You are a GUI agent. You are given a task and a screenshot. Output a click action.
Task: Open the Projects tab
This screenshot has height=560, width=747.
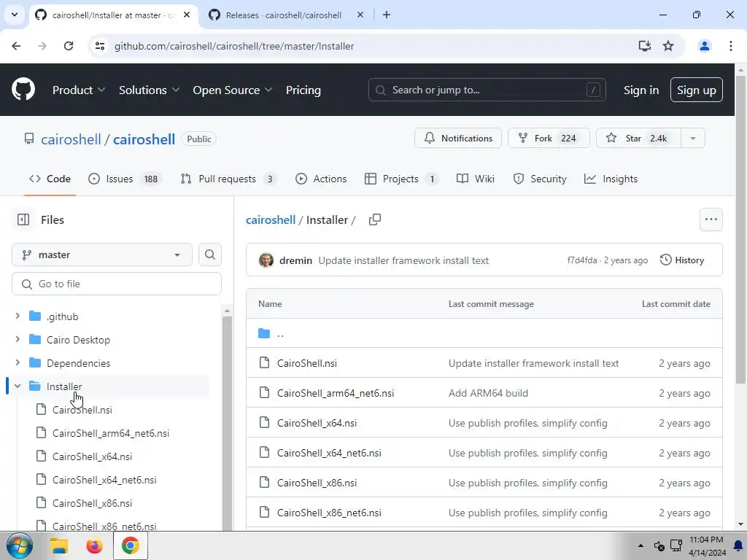click(401, 179)
